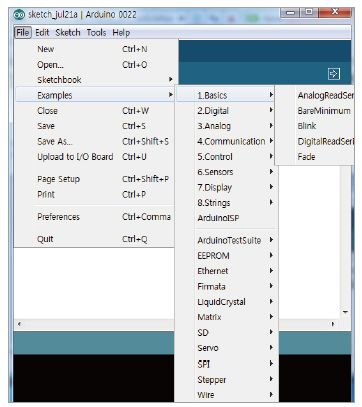Open Preferences from the File menu
This screenshot has height=407, width=362.
tap(95, 217)
